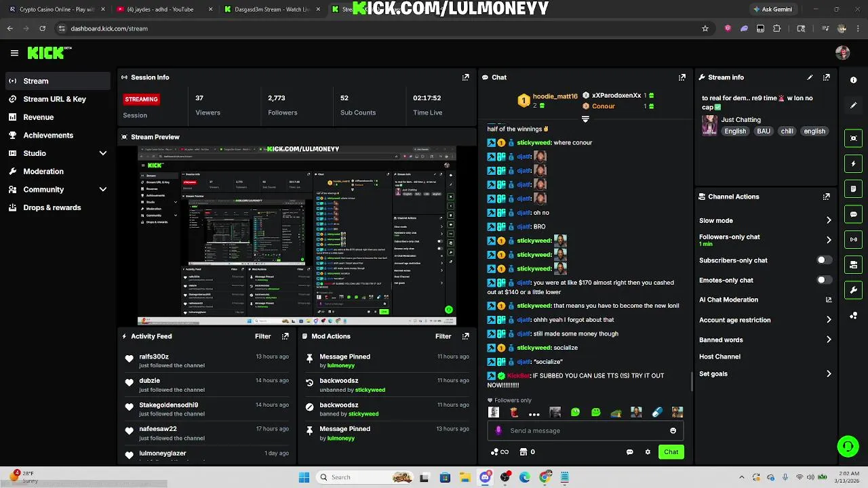Expand the Community sidebar section
868x488 pixels.
click(103, 190)
